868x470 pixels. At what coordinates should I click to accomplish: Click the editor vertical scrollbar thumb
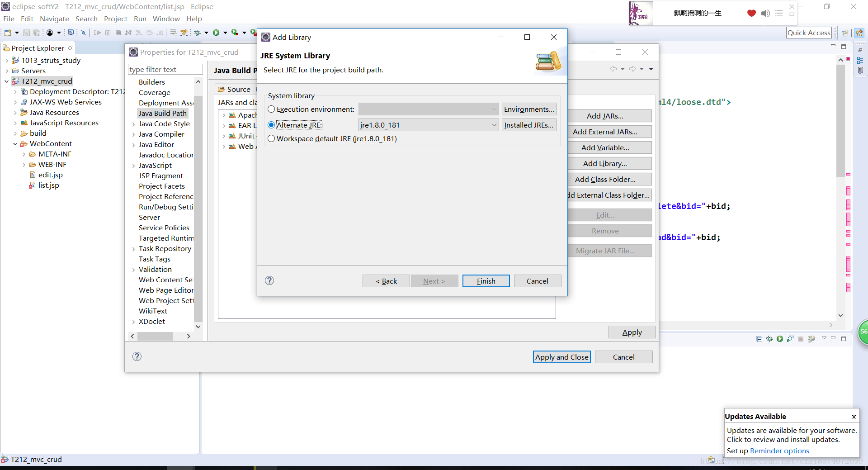(x=840, y=121)
